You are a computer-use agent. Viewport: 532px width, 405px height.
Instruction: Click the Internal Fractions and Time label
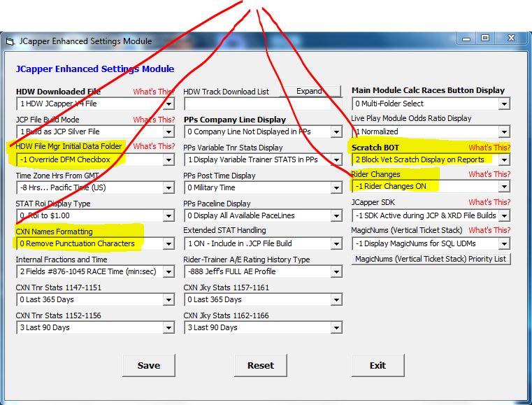pyautogui.click(x=62, y=260)
